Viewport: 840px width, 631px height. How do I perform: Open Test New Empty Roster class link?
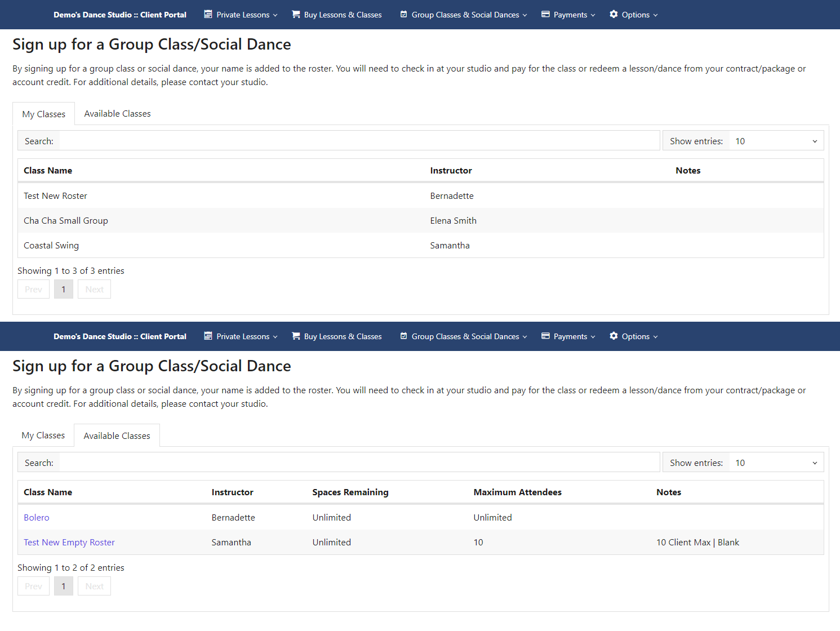click(x=69, y=542)
